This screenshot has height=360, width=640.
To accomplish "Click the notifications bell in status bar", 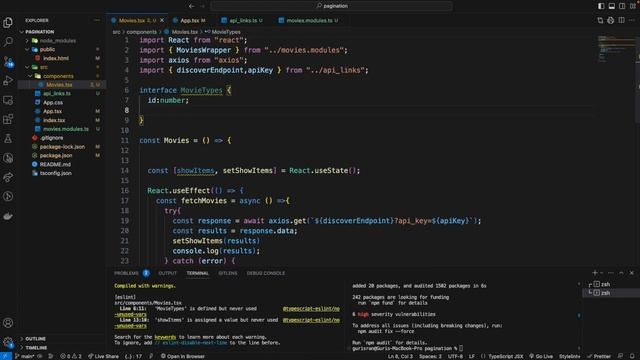I will [x=632, y=356].
